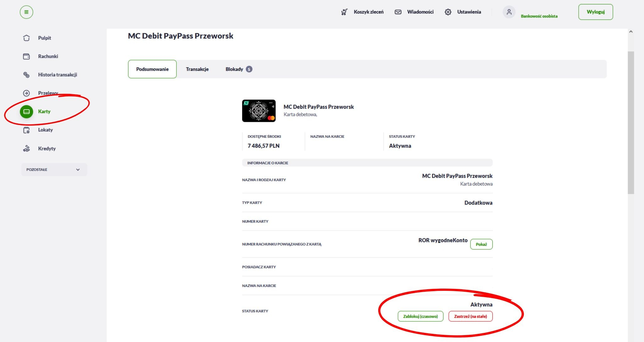Image resolution: width=644 pixels, height=342 pixels.
Task: Click the Wiadomości envelope icon
Action: pyautogui.click(x=398, y=12)
